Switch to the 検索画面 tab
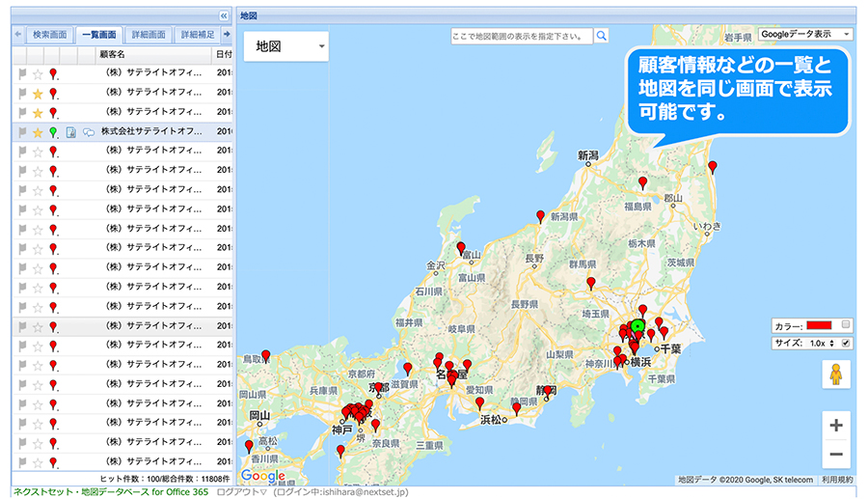The width and height of the screenshot is (868, 499). 49,35
